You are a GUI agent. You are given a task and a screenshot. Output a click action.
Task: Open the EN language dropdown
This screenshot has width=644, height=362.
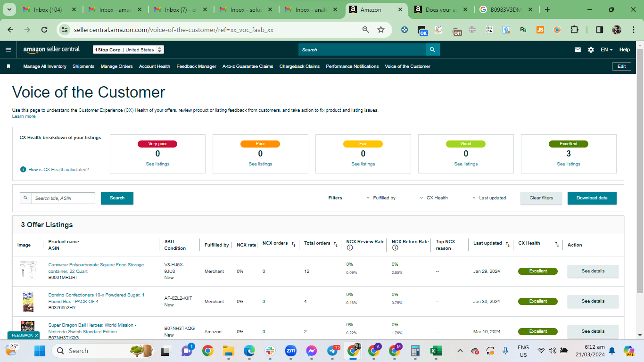point(606,49)
